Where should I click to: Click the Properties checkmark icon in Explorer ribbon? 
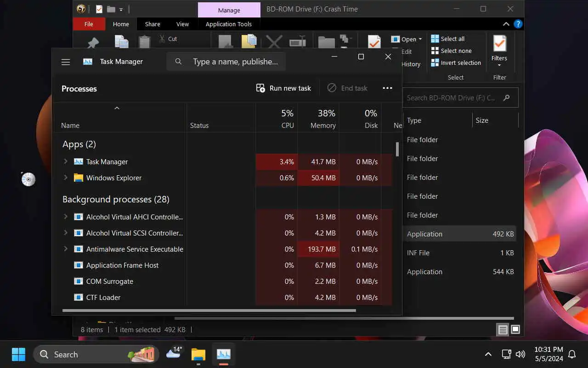tap(374, 42)
